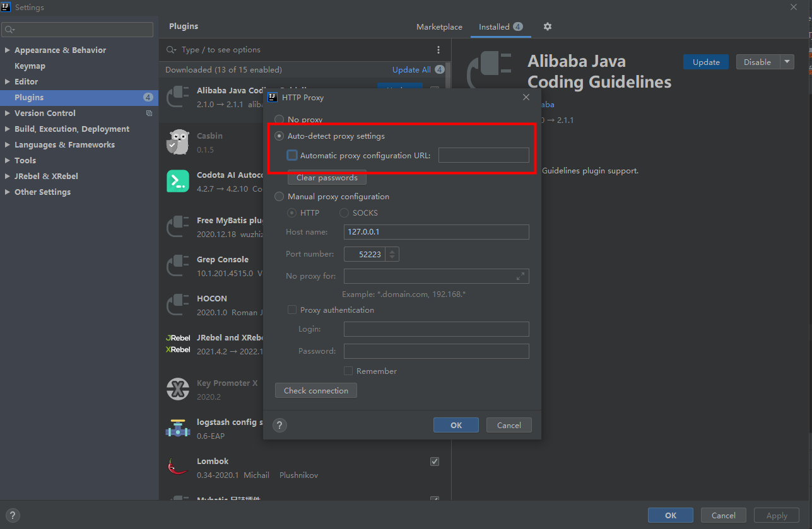
Task: Click Cancel in the Settings window
Action: (724, 515)
